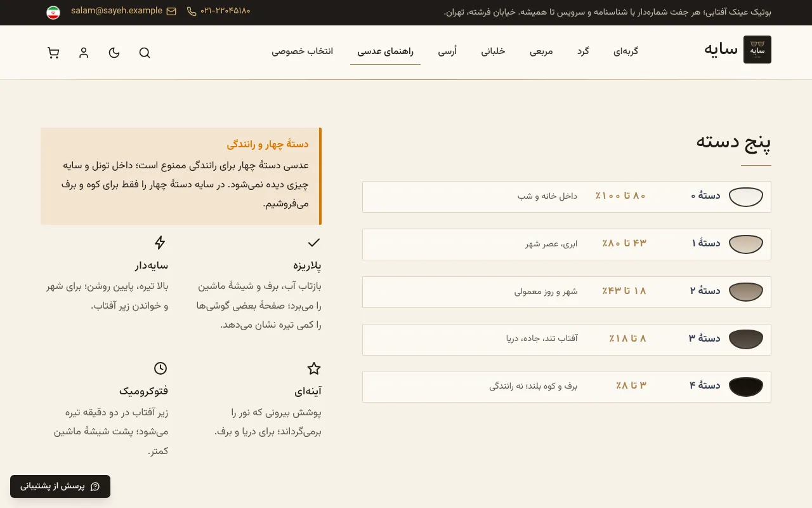The image size is (812, 508).
Task: Click the envelope email icon
Action: [x=171, y=11]
